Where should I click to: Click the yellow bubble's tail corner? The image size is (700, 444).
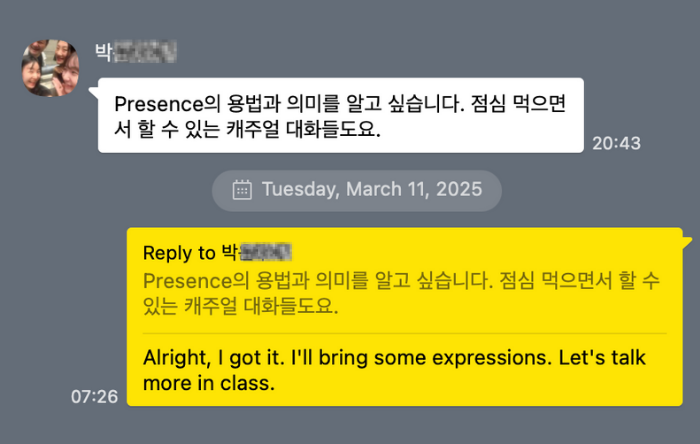(686, 236)
